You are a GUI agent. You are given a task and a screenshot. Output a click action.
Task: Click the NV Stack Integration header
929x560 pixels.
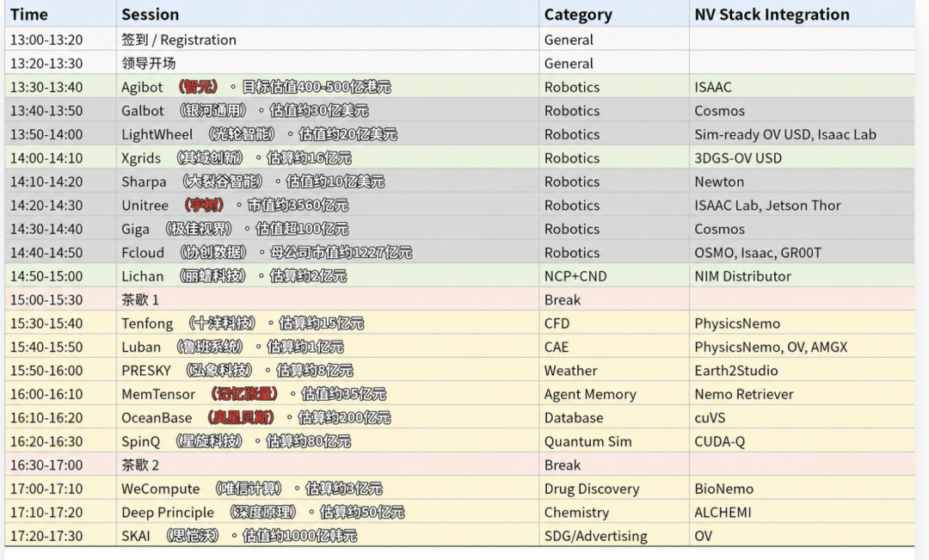[803, 14]
